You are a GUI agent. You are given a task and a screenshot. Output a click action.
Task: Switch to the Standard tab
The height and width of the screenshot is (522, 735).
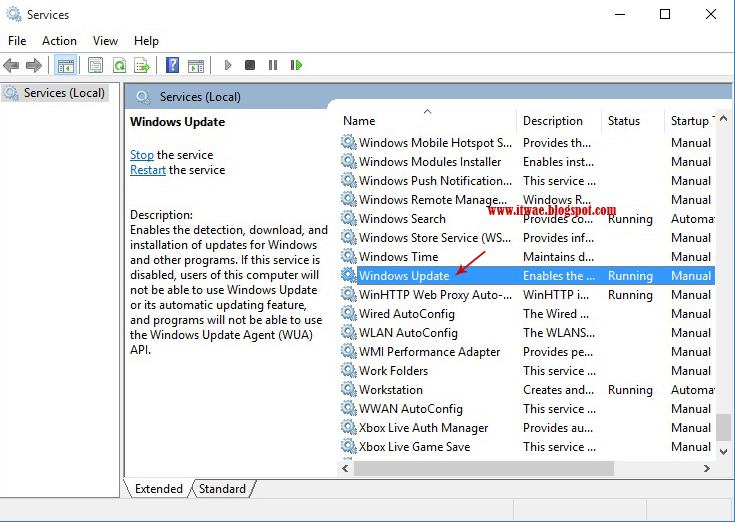pos(222,489)
